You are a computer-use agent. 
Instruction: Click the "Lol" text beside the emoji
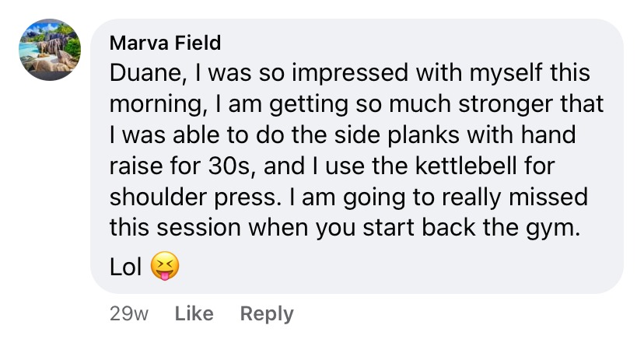[x=126, y=267]
